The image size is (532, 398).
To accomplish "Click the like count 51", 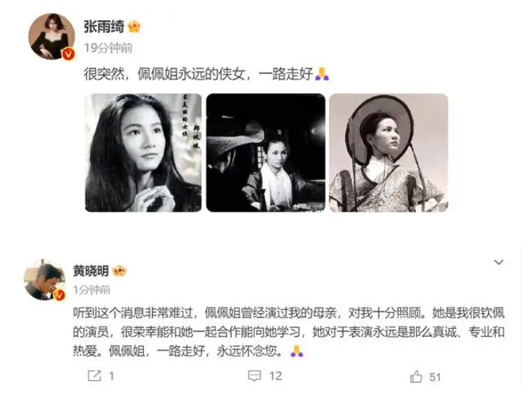I will click(x=435, y=377).
